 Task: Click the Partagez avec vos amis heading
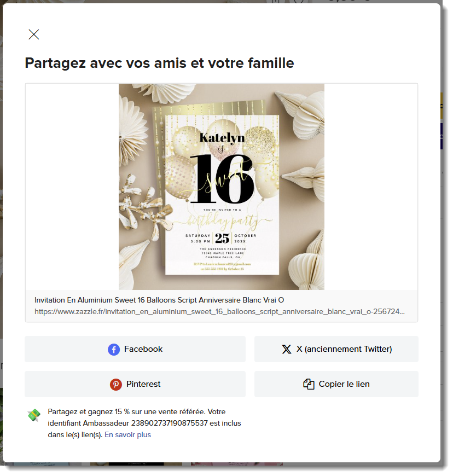point(159,63)
